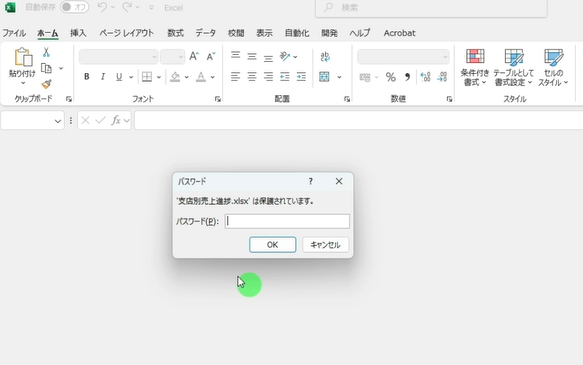Click the search box in title bar

tap(431, 8)
